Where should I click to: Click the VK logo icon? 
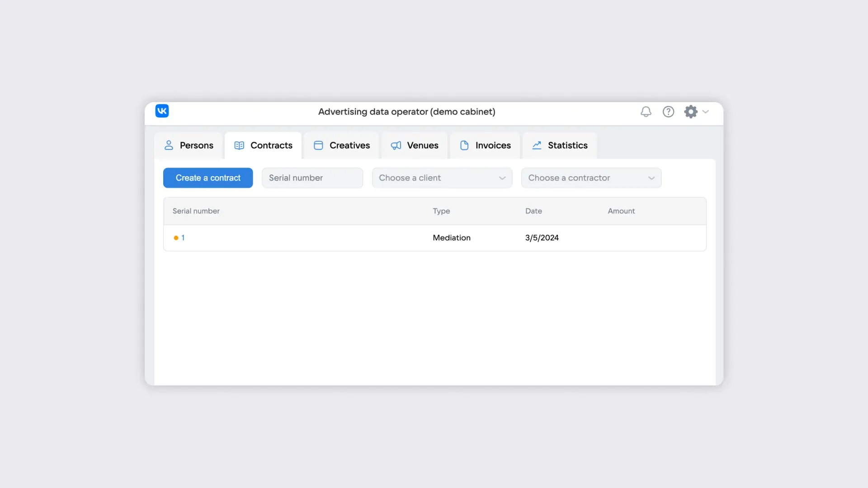click(162, 111)
